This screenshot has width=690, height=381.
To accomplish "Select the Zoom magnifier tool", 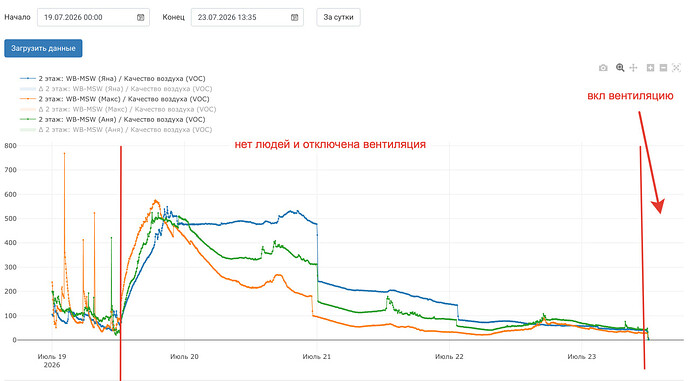I will (x=620, y=68).
